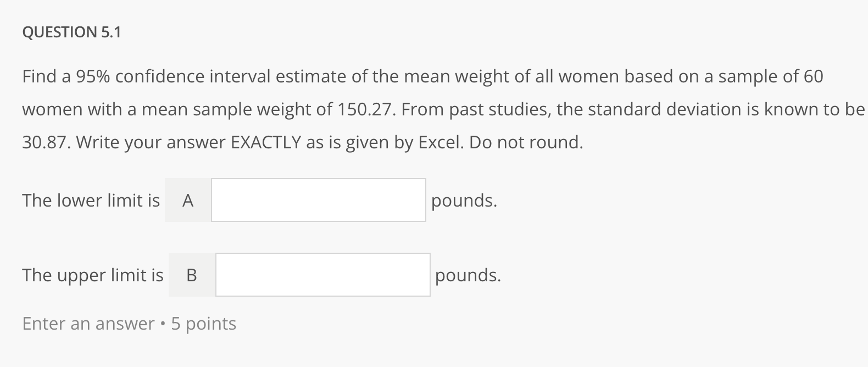Click the word pounds after lower limit box
This screenshot has width=868, height=367.
point(463,201)
